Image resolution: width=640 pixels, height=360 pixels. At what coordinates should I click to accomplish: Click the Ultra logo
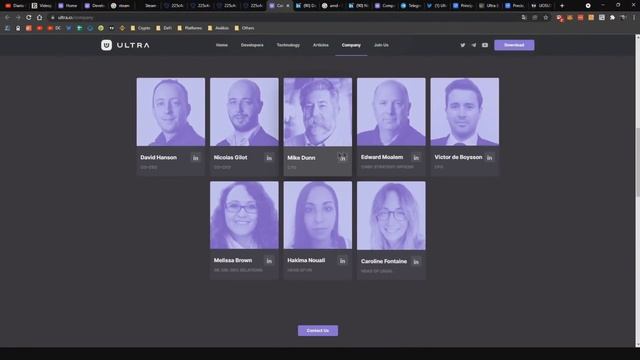coord(125,45)
